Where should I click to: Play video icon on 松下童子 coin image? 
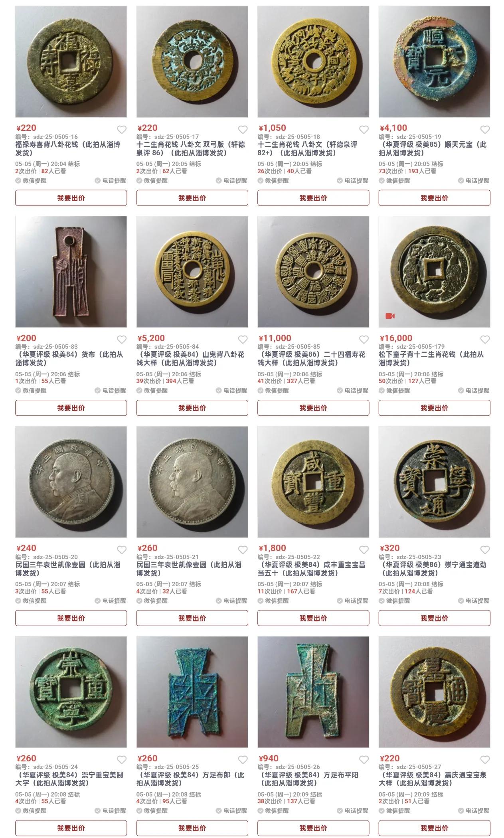click(x=390, y=316)
